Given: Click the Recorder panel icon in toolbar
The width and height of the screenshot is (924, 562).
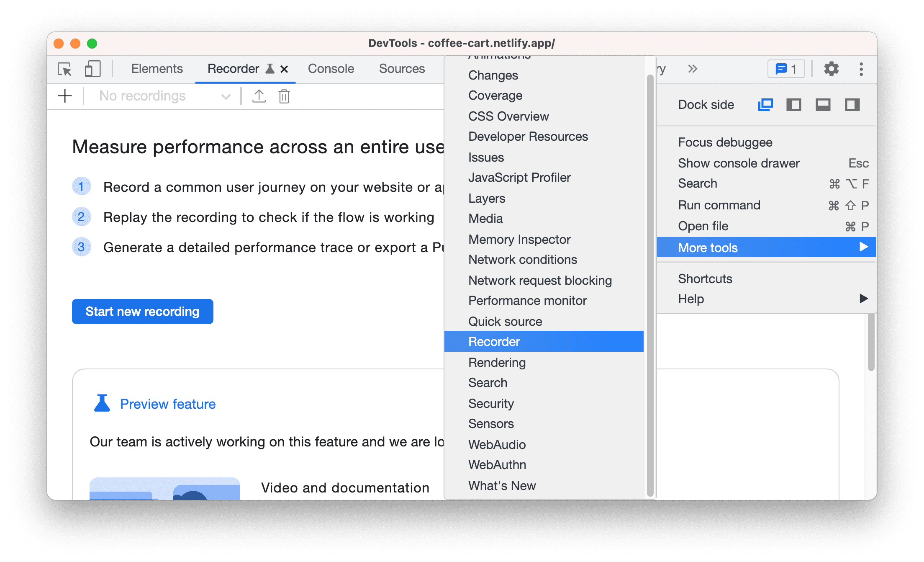Looking at the screenshot, I should coord(271,69).
